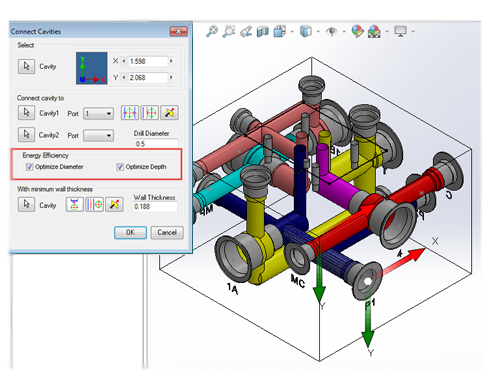Image resolution: width=490 pixels, height=386 pixels.
Task: Click the Y coordinate field showing 2.068
Action: (x=148, y=78)
